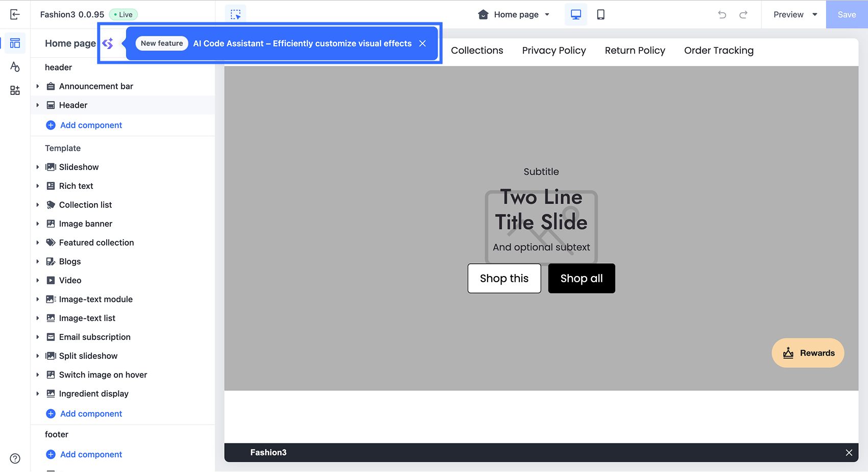Click the Shop all button
This screenshot has width=868, height=472.
coord(582,278)
